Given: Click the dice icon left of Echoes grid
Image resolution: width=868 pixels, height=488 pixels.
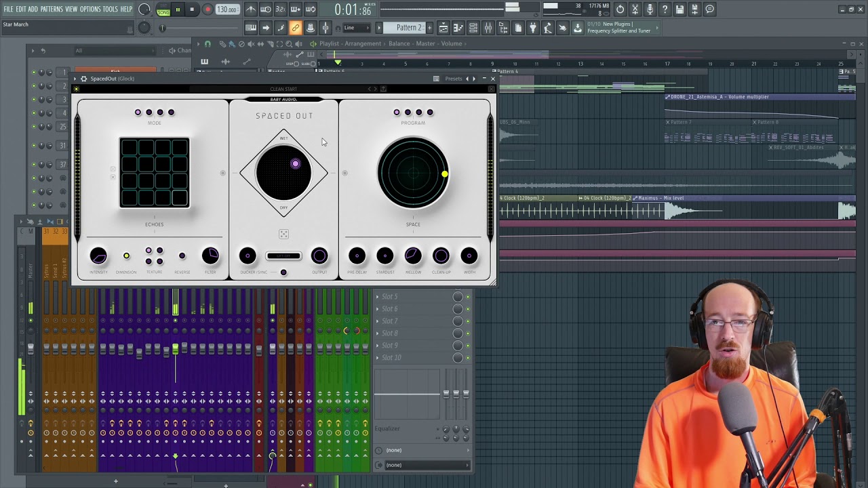Looking at the screenshot, I should (x=113, y=169).
